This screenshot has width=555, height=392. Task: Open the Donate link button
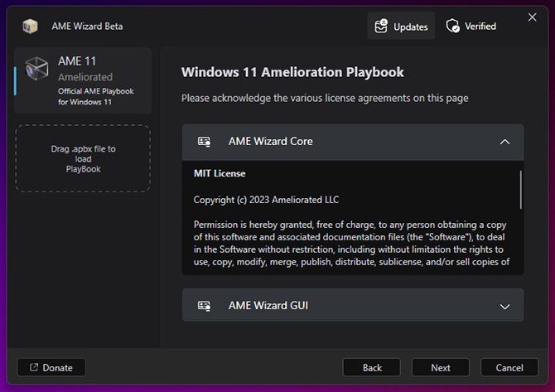[x=51, y=368]
